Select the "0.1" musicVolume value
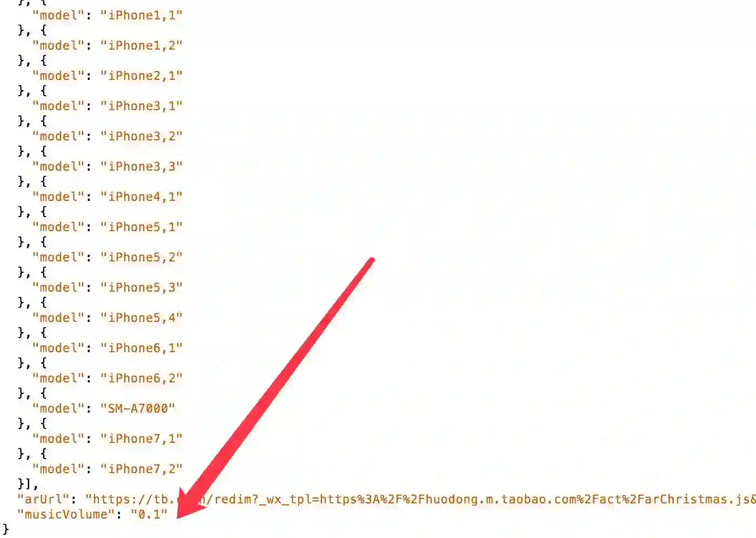Image resolution: width=756 pixels, height=538 pixels. (x=149, y=514)
